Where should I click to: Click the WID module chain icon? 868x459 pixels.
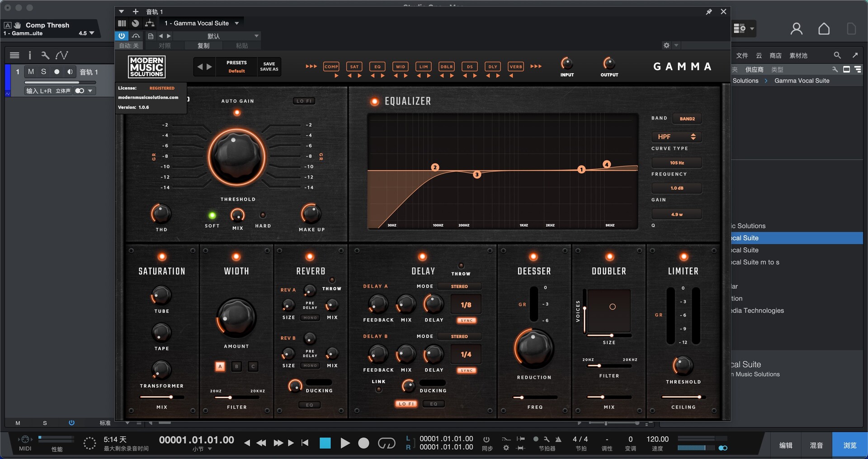(400, 66)
